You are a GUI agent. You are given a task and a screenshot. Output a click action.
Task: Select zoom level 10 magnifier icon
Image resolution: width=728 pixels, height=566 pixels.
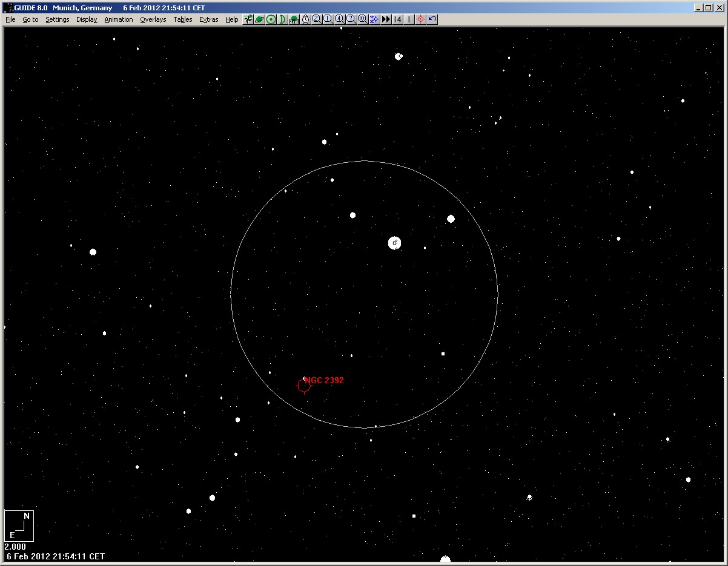click(362, 19)
